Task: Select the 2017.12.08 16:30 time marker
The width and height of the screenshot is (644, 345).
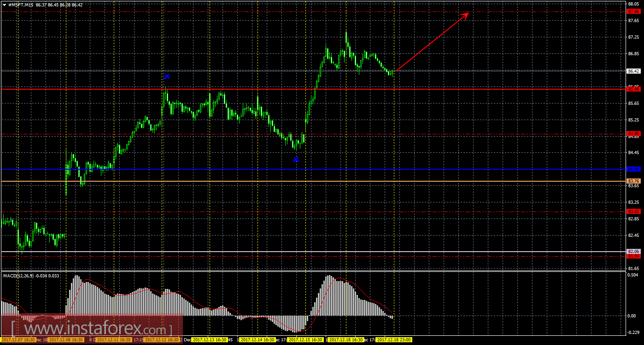Action: pos(66,339)
